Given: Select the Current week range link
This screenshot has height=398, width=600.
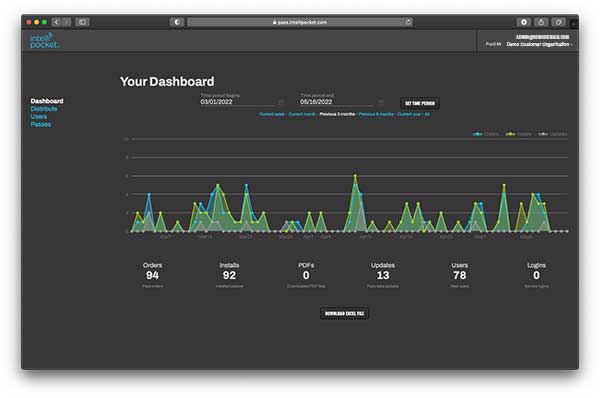Looking at the screenshot, I should (x=272, y=114).
